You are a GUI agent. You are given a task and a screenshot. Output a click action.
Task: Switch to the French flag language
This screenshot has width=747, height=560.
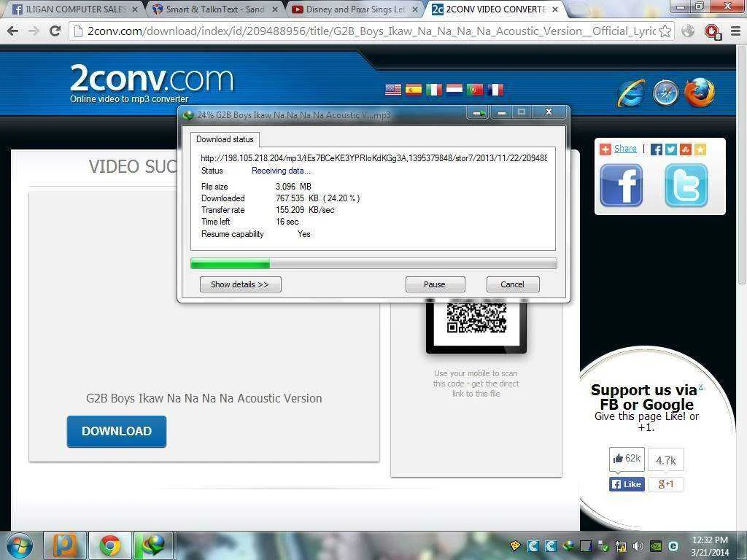coord(495,90)
